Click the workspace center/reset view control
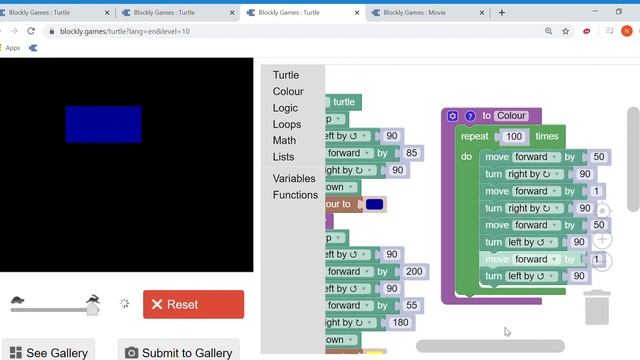This screenshot has height=360, width=640. (602, 211)
